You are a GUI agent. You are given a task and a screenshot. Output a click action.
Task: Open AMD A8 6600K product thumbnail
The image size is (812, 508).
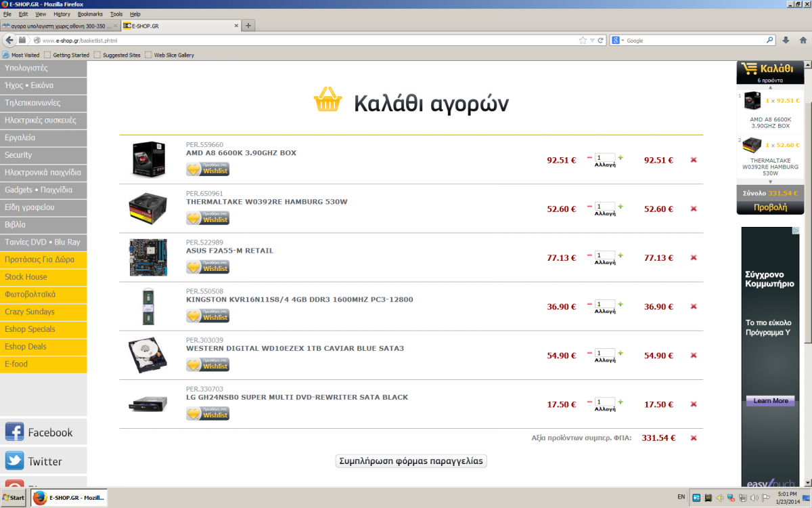(148, 160)
